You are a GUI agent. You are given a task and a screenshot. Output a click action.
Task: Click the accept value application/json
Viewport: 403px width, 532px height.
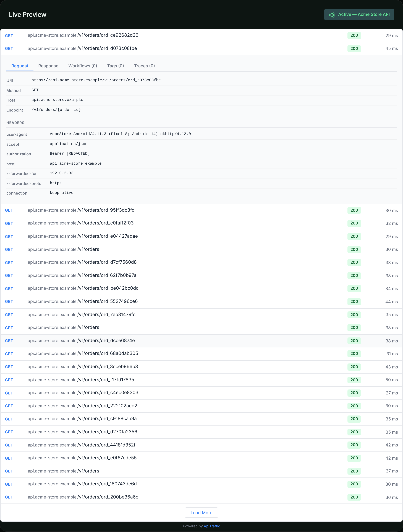point(69,144)
